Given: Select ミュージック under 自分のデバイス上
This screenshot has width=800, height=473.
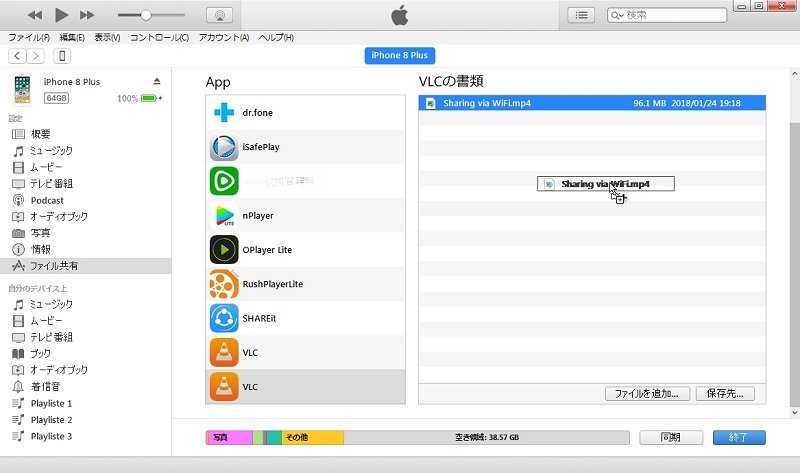Looking at the screenshot, I should pos(86,304).
